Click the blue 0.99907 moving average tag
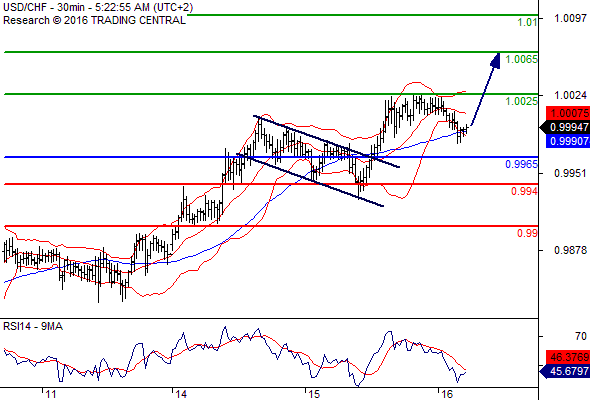This screenshot has width=590, height=400. pos(568,141)
